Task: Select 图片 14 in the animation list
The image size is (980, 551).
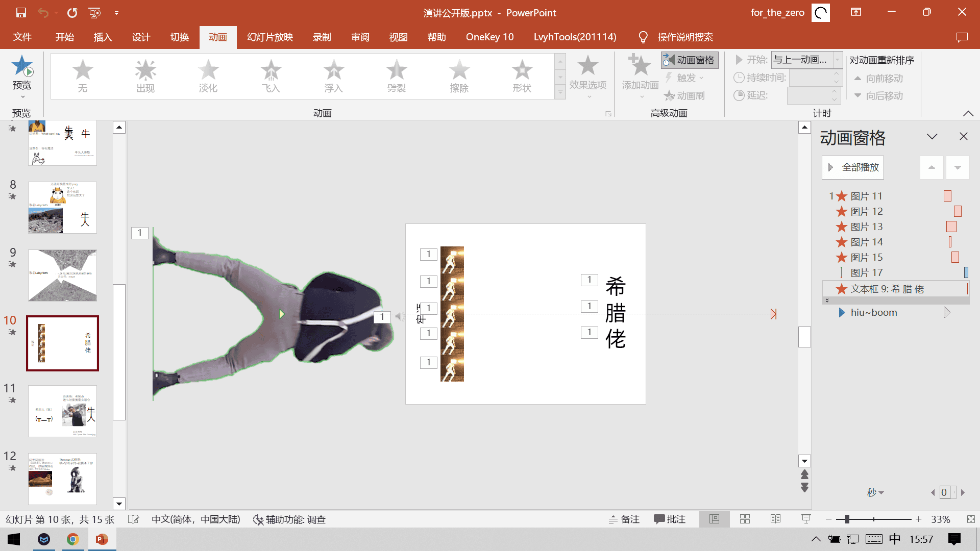Action: pyautogui.click(x=866, y=242)
